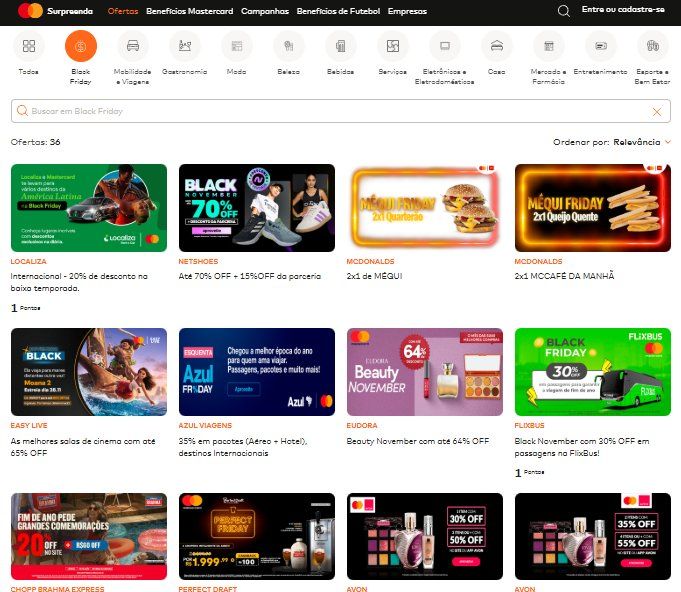Viewport: 681px width, 592px height.
Task: Open the search magnifier in header
Action: coord(563,11)
